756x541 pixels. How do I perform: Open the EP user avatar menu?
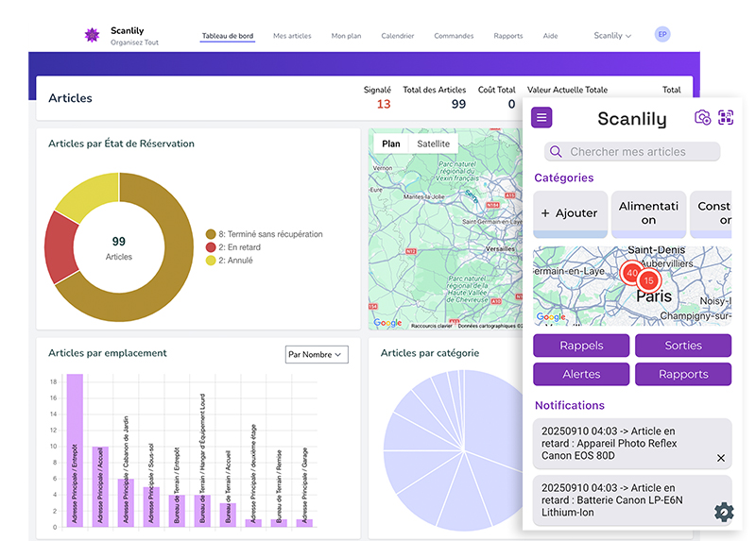662,34
